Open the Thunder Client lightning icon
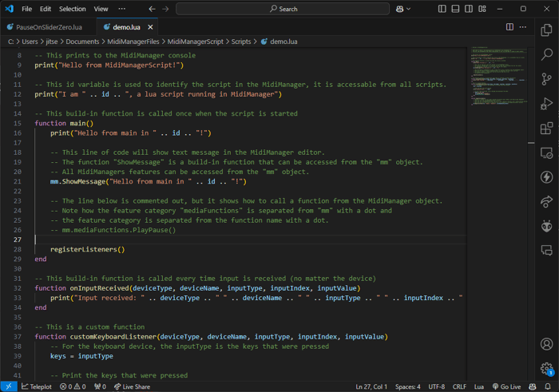The image size is (559, 392). tap(546, 177)
